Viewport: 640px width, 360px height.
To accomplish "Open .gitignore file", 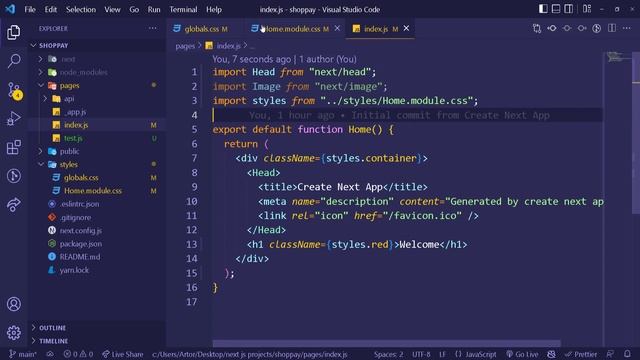I will (97, 217).
